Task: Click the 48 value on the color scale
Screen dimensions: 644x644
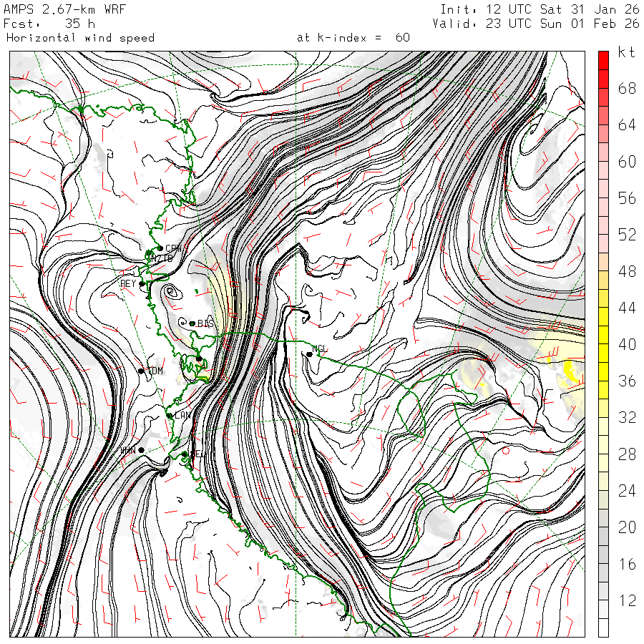Action: point(627,271)
